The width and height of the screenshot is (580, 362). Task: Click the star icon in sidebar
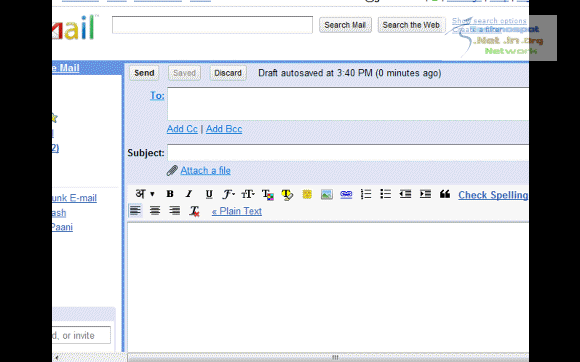pyautogui.click(x=55, y=118)
